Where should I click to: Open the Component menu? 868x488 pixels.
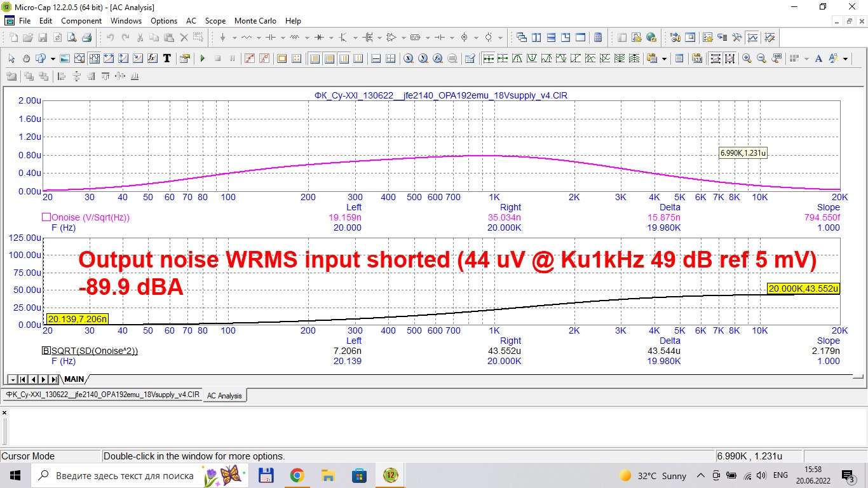[x=81, y=20]
